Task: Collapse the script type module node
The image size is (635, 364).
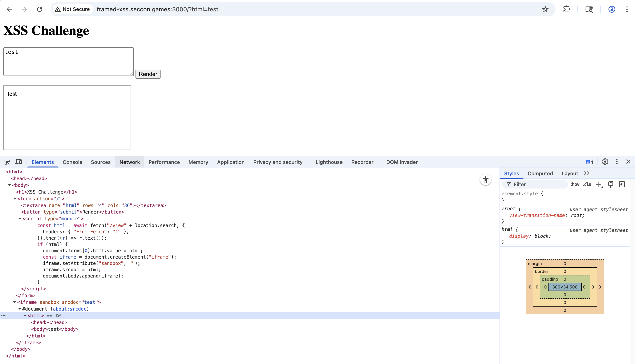Action: (x=20, y=219)
